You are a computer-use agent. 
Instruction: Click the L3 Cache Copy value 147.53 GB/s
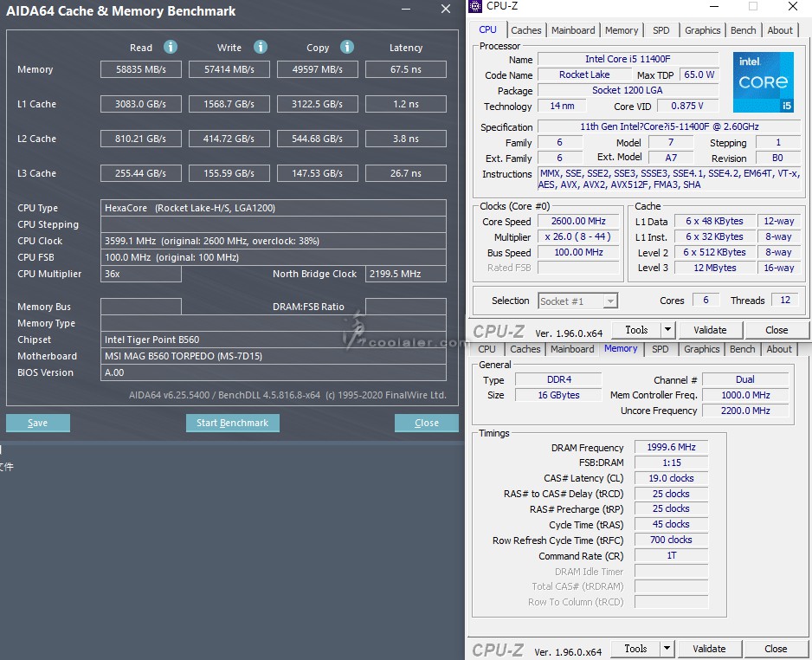[318, 173]
